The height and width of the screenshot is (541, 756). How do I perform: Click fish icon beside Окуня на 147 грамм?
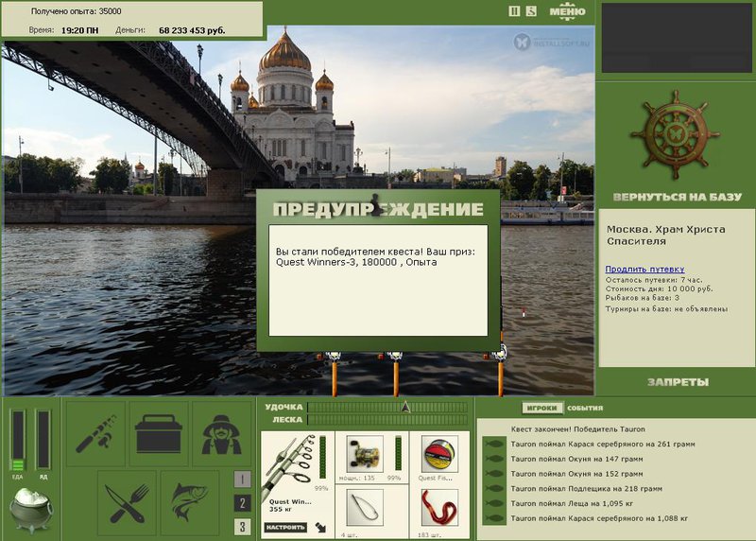494,459
